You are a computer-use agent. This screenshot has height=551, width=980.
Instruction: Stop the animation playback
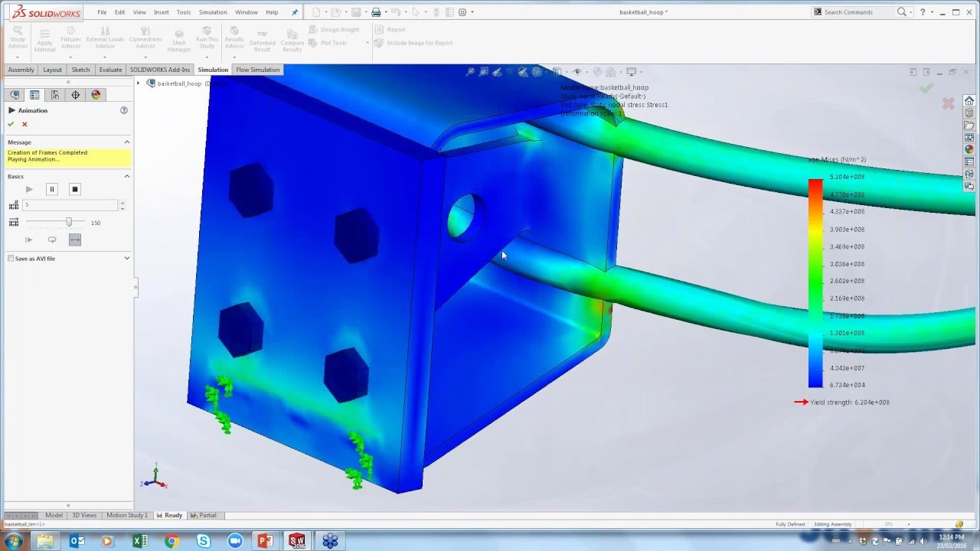point(75,189)
